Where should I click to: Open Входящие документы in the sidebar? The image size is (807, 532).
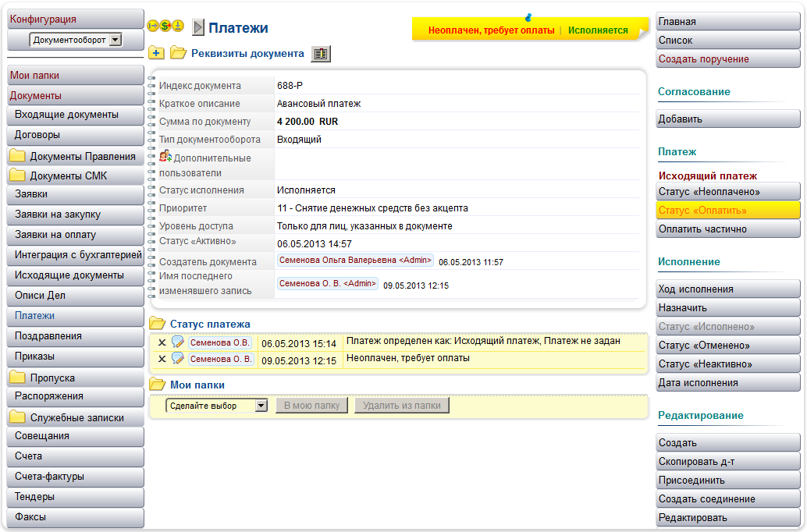66,115
